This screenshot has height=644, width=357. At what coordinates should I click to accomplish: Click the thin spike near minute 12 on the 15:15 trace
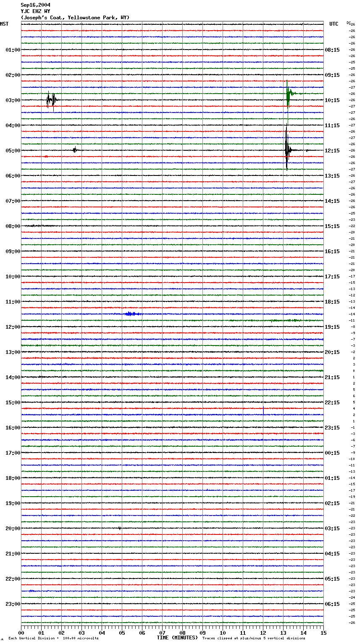click(x=263, y=410)
